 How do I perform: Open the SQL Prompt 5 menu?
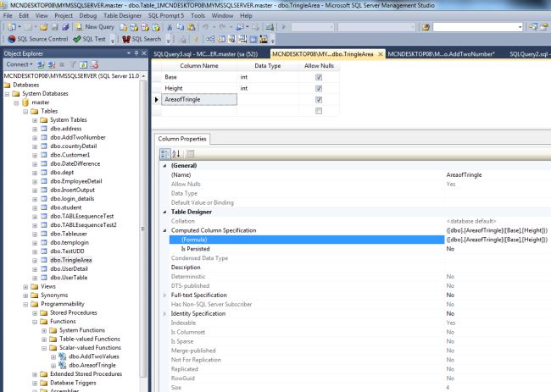(x=166, y=16)
